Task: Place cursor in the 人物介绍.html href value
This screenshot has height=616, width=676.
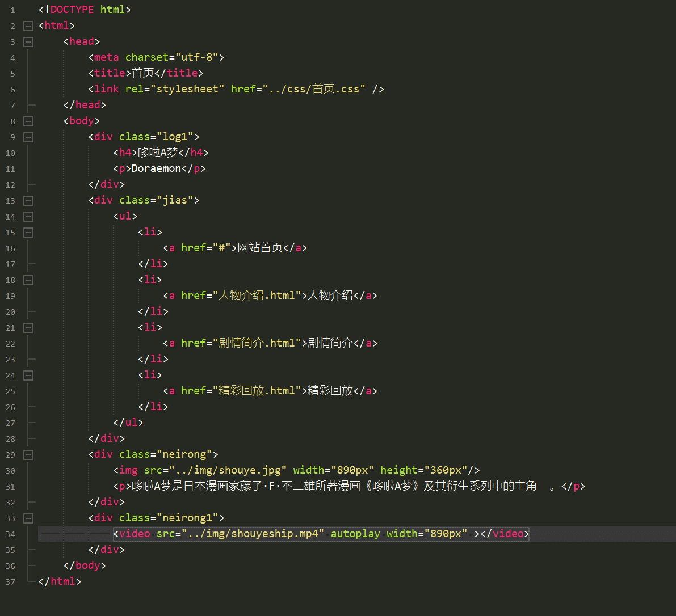Action: coord(257,296)
